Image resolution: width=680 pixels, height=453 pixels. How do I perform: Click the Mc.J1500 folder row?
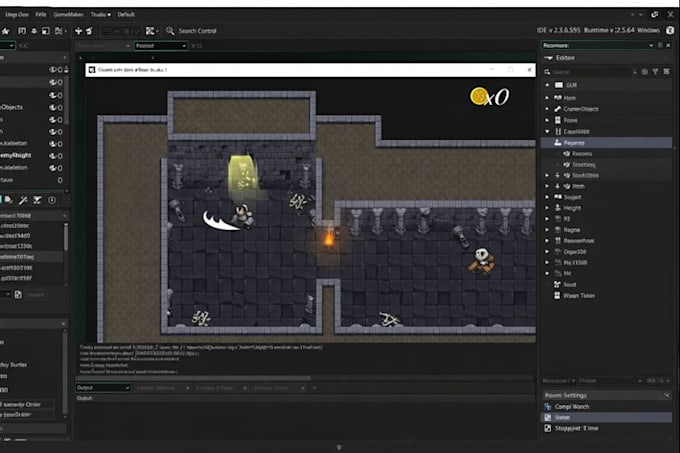tap(606, 263)
